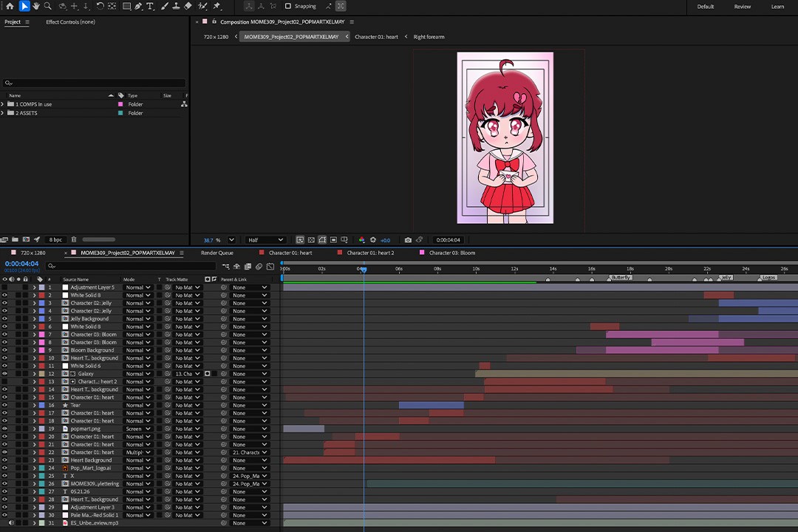Viewport: 798px width, 532px height.
Task: Click new composition icon in Project panel
Action: click(x=26, y=239)
